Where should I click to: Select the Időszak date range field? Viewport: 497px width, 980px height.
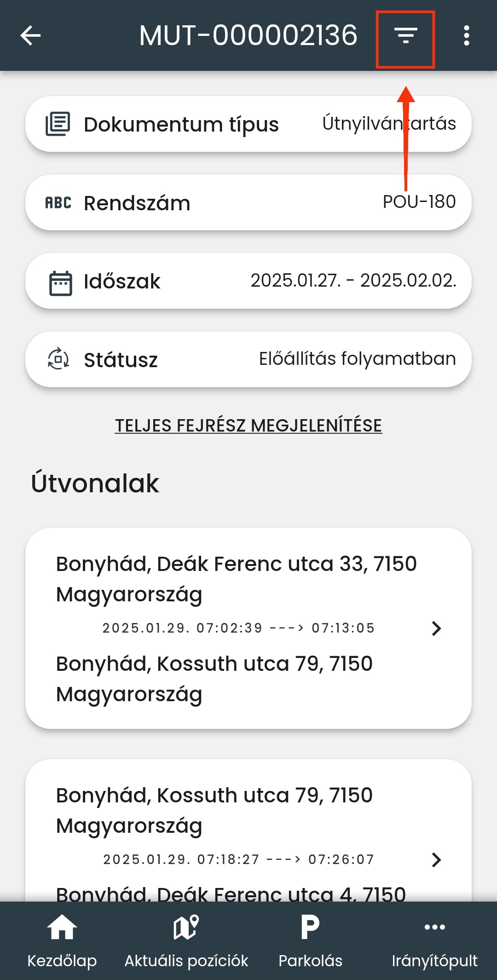pyautogui.click(x=353, y=281)
